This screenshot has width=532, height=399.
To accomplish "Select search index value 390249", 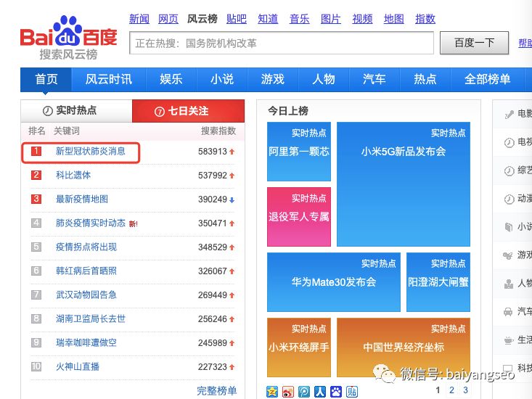I will 213,199.
